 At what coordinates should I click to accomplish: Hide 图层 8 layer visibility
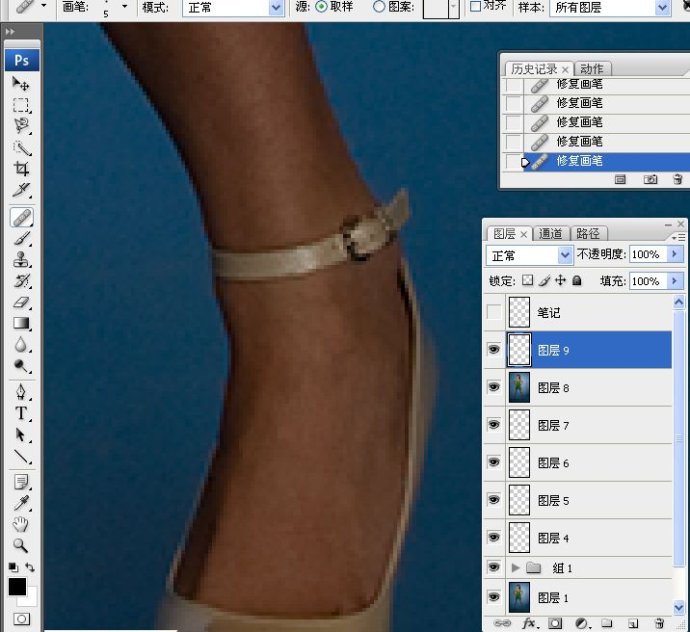pyautogui.click(x=494, y=387)
